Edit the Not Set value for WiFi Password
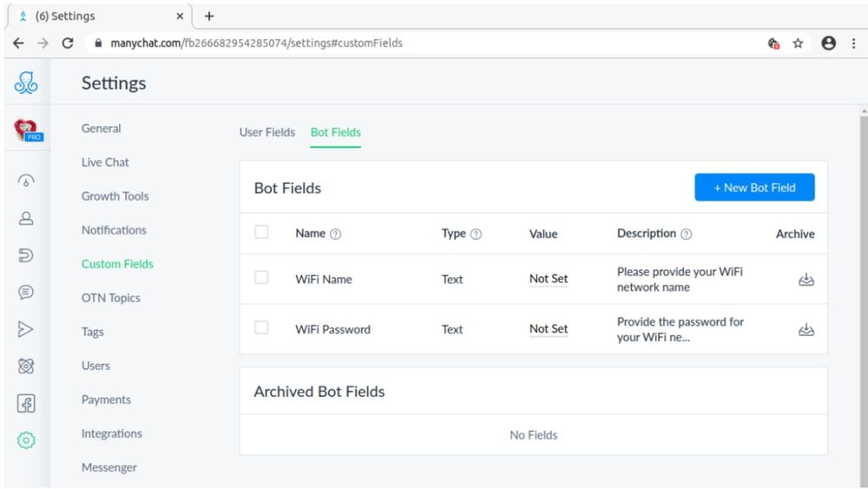Screen dimensions: 868x489 [x=549, y=329]
